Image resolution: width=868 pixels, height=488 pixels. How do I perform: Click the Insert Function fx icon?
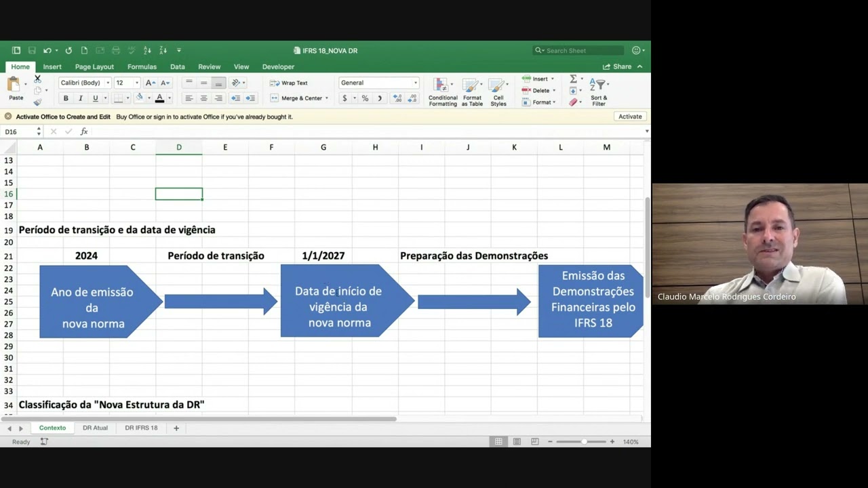[84, 131]
